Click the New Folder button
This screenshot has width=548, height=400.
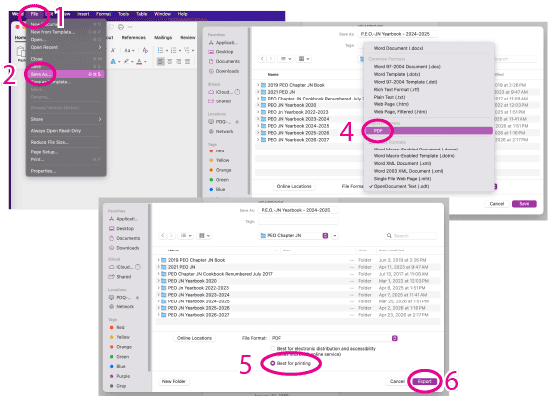[x=174, y=381]
